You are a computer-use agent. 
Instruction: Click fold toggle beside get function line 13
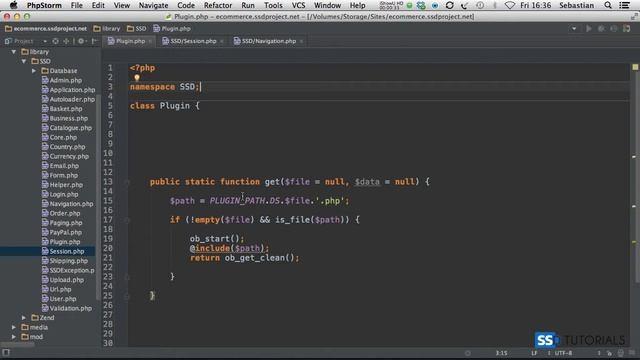tap(127, 182)
